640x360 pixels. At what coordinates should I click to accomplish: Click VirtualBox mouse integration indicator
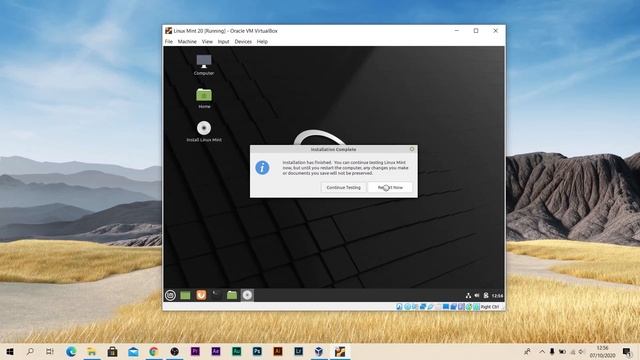pyautogui.click(x=469, y=307)
